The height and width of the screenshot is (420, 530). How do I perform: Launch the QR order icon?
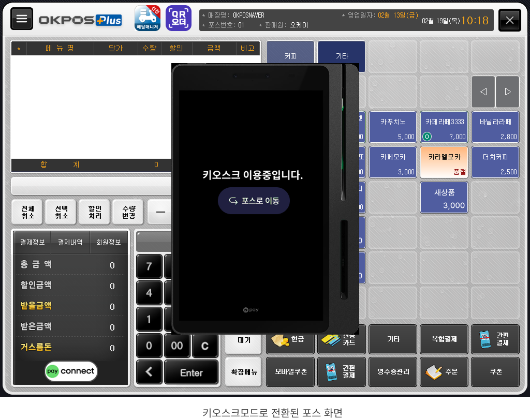pos(178,18)
